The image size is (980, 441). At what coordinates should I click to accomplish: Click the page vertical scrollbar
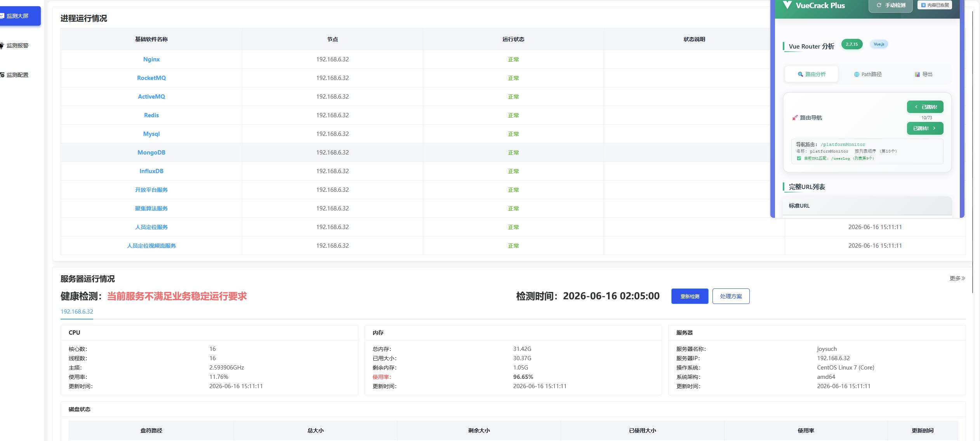coord(973,151)
